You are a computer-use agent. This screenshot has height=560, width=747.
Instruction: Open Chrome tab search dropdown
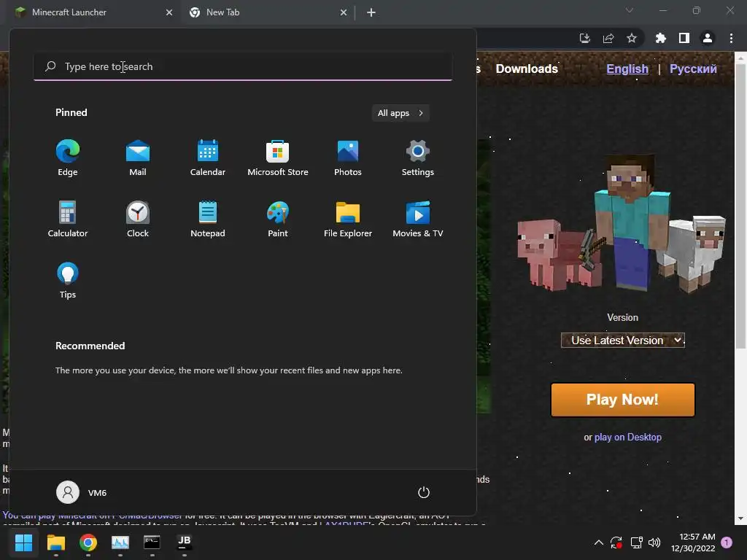(630, 10)
